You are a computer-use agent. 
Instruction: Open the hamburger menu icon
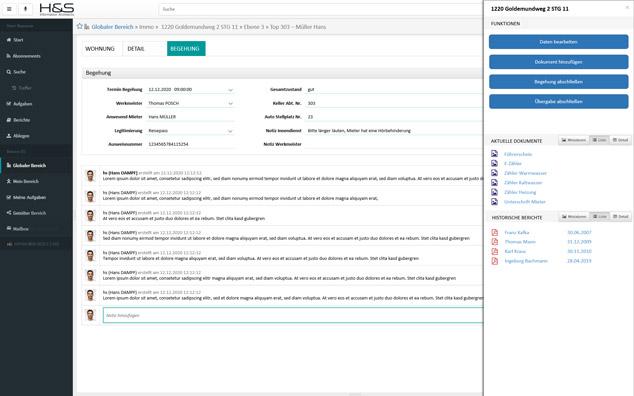(9, 9)
